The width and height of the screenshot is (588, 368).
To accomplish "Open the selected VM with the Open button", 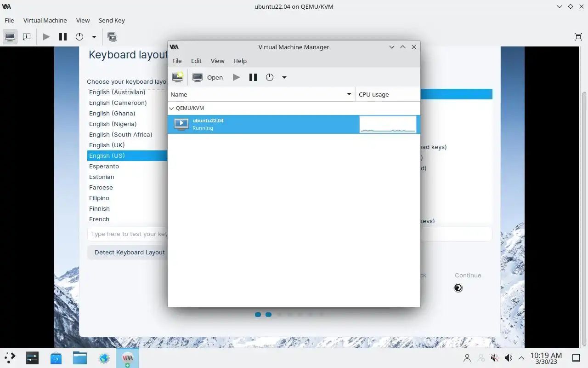I will [208, 77].
